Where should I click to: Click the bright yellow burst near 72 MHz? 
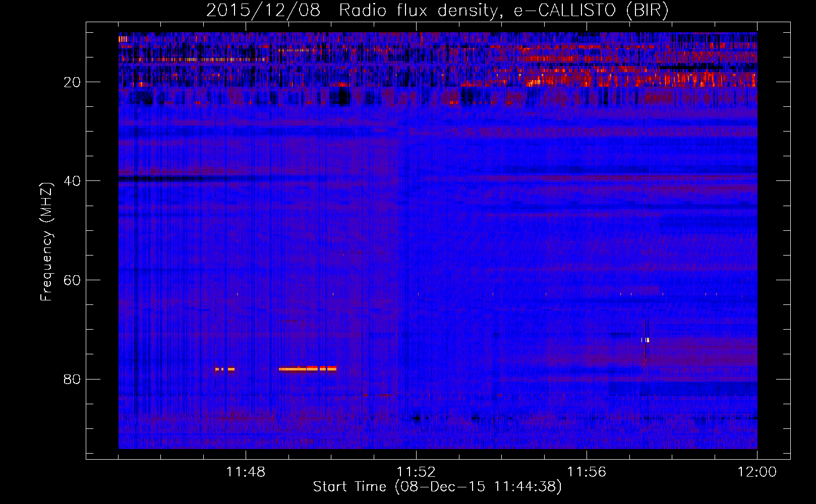coord(646,340)
